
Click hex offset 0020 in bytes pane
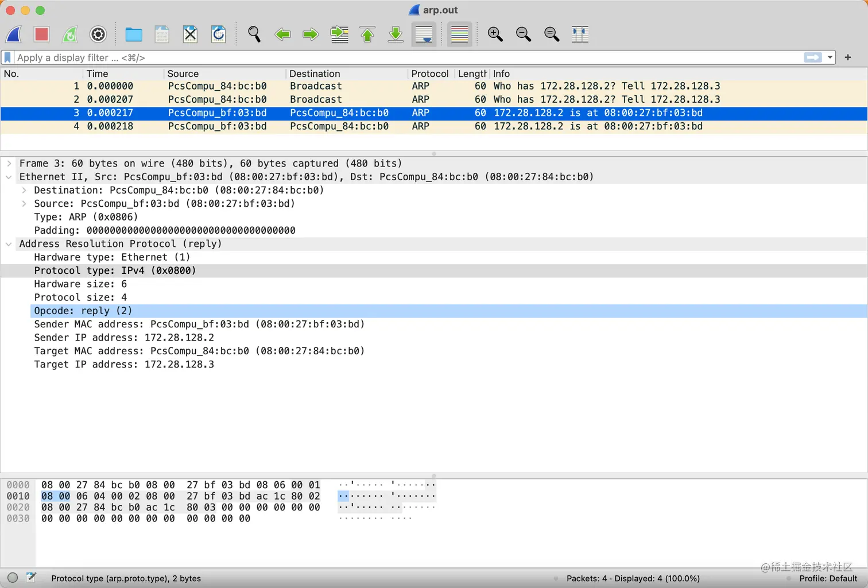coord(18,508)
